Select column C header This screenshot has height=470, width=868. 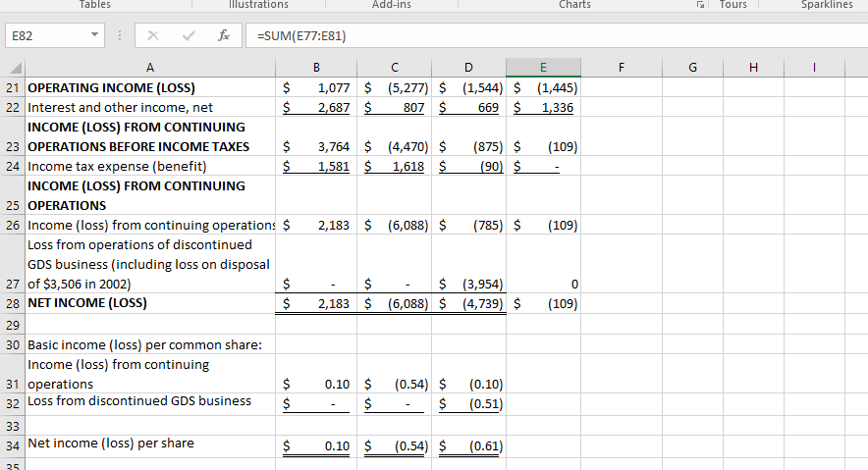394,68
